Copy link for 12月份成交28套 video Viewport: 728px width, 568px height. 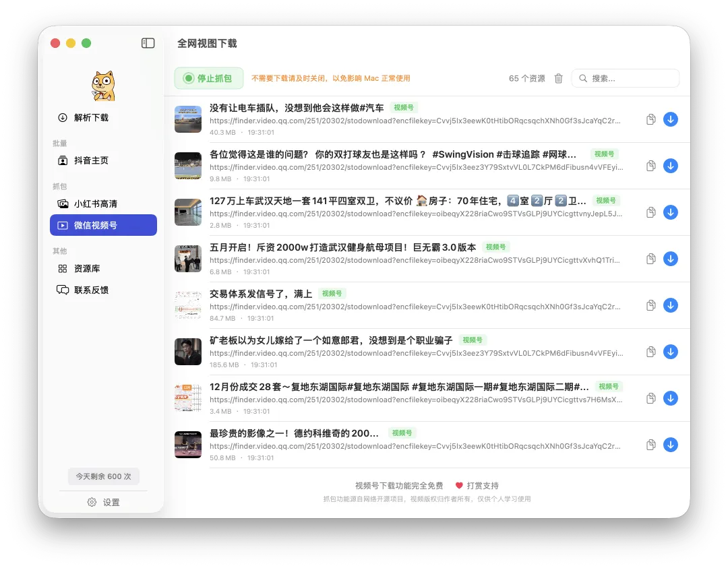coord(651,398)
